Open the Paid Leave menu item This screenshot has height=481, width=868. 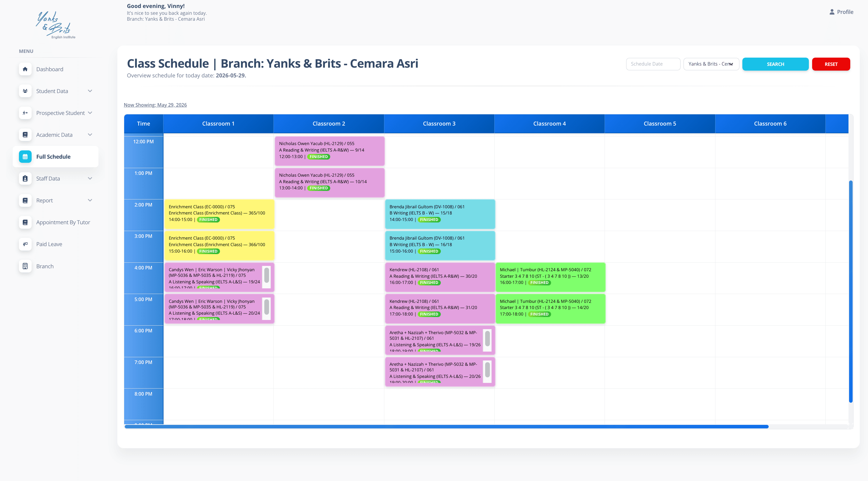point(56,244)
